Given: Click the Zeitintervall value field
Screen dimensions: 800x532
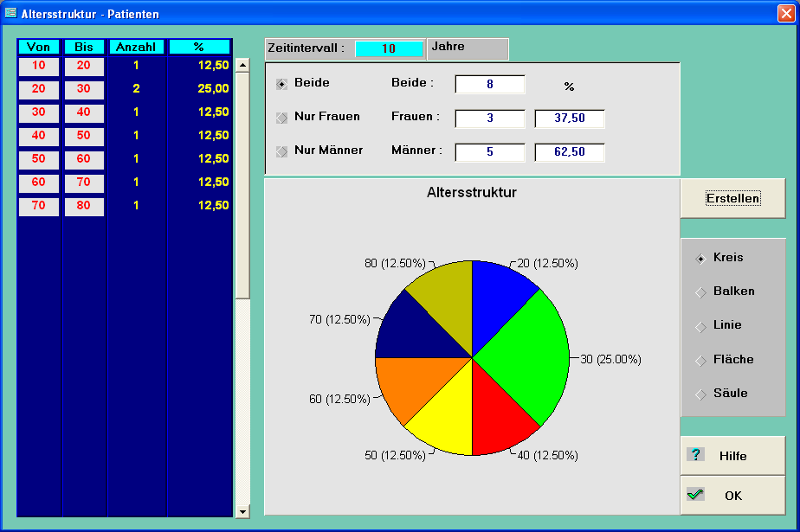Looking at the screenshot, I should click(389, 49).
